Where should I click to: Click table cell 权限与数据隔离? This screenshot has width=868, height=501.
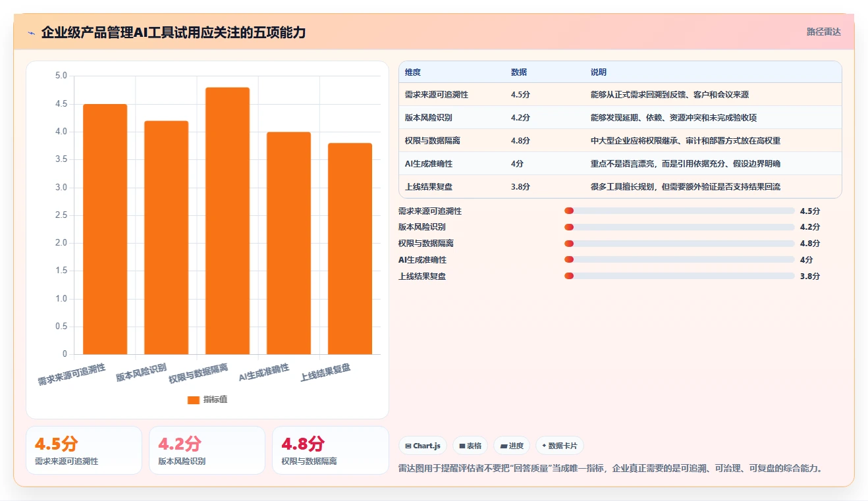[433, 141]
